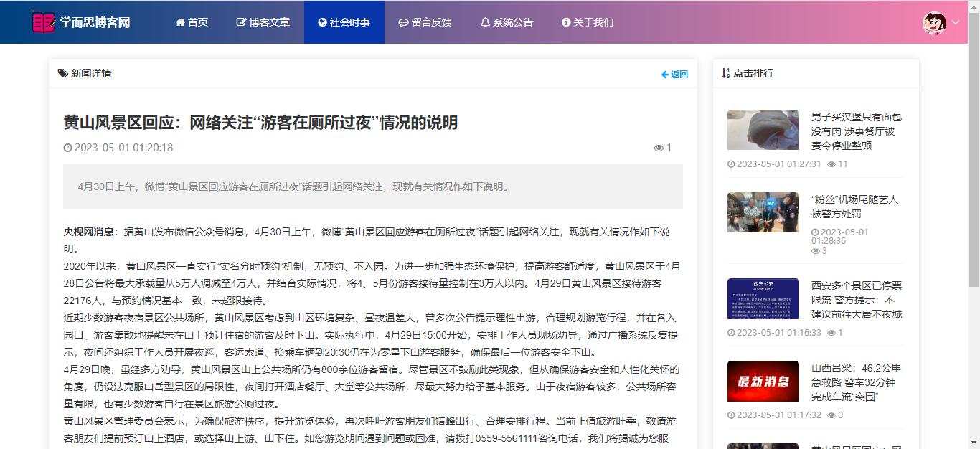Click the scrollbar up arrow

tap(974, 6)
